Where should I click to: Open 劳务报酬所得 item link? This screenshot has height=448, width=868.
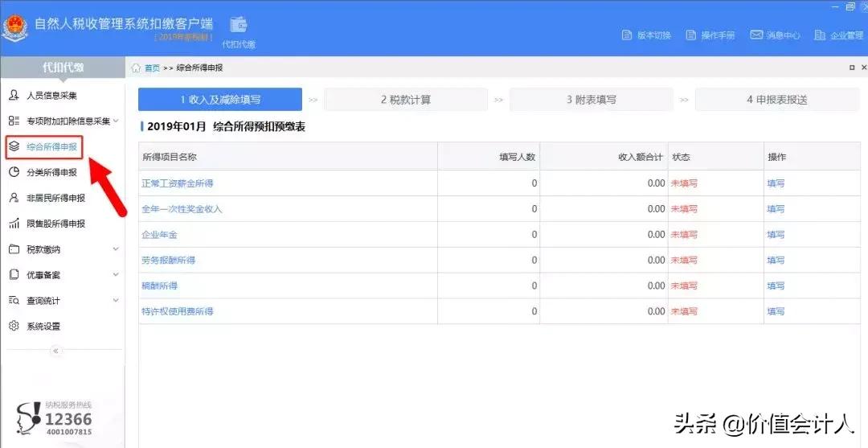click(168, 261)
